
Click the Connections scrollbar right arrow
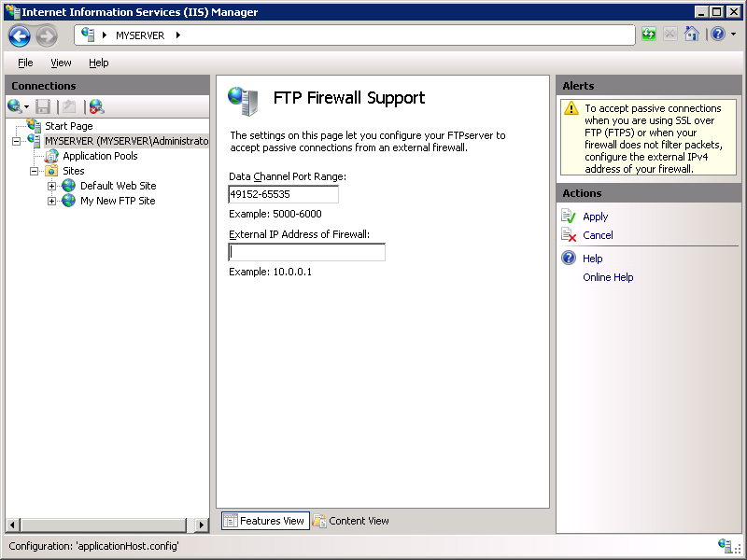pyautogui.click(x=202, y=525)
